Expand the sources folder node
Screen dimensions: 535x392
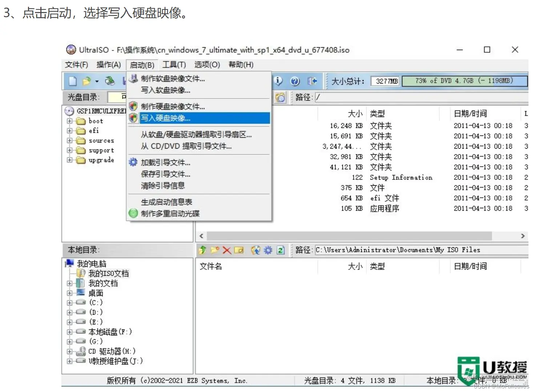pos(69,140)
